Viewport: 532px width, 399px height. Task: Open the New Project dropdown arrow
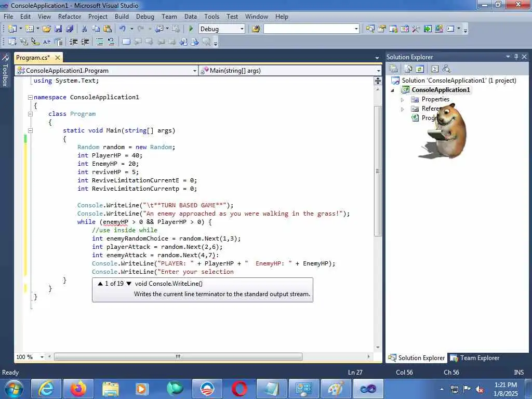[20, 29]
